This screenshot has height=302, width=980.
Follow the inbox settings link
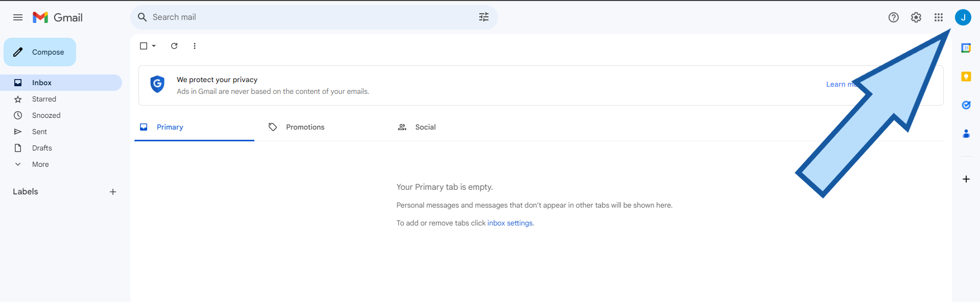[x=509, y=223]
